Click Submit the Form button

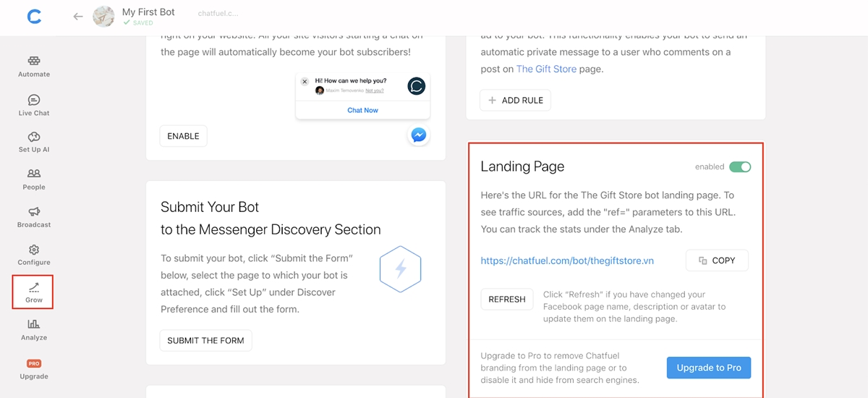coord(205,340)
